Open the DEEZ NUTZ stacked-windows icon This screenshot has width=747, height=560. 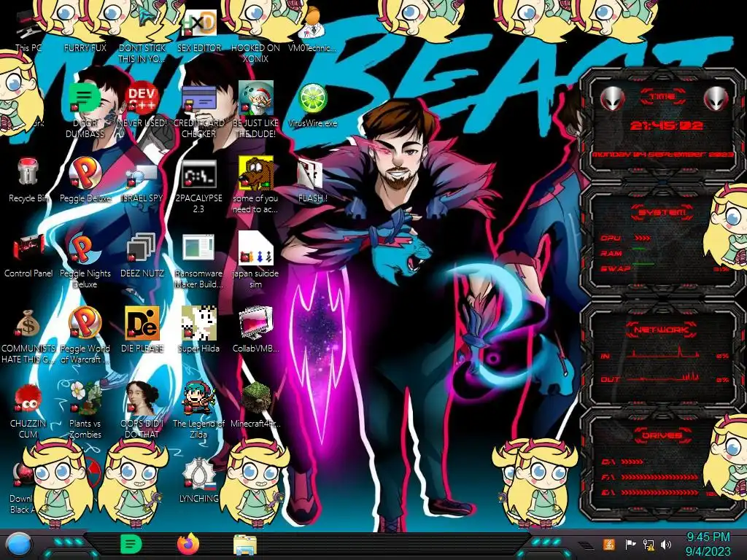pyautogui.click(x=142, y=256)
